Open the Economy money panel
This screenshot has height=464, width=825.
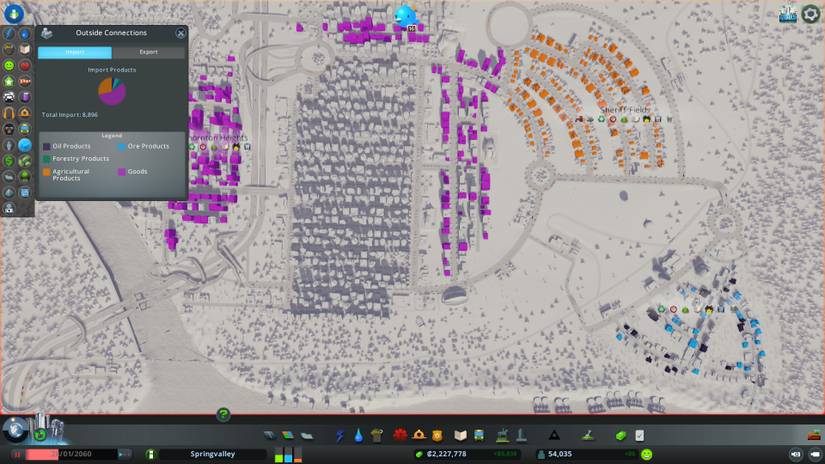621,436
